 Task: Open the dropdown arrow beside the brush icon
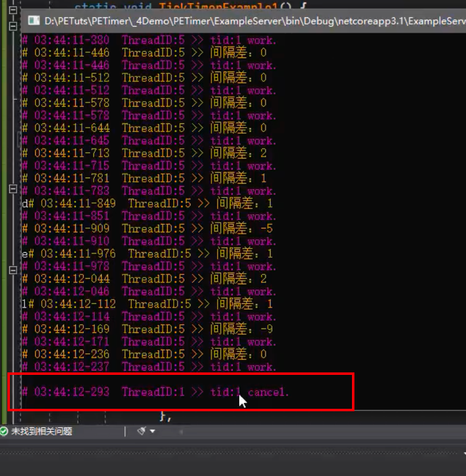tap(152, 432)
